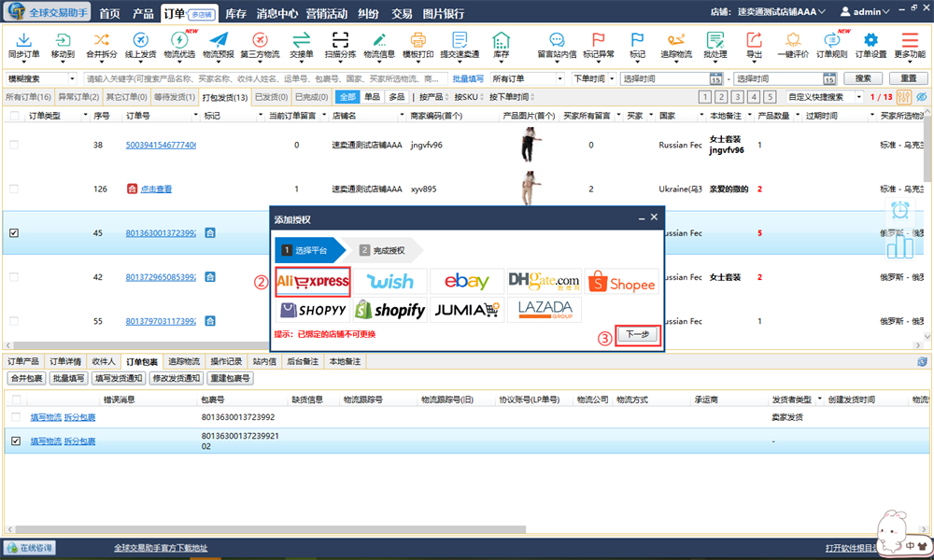
Task: Open order link 500394154677740
Action: coord(161,145)
